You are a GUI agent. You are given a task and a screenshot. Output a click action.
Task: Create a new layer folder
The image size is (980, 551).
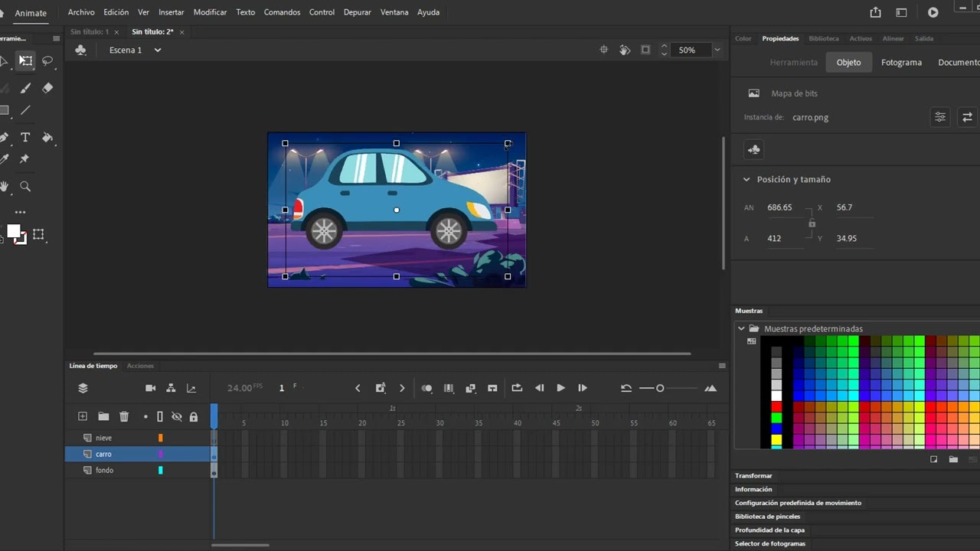point(103,416)
